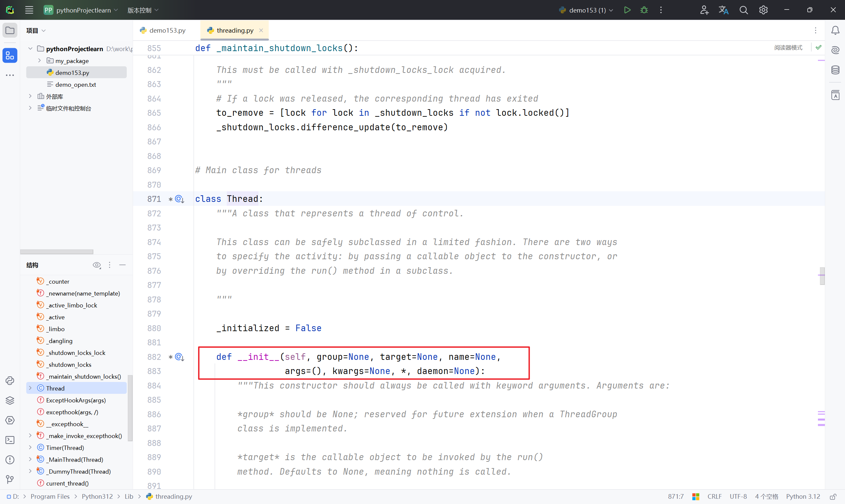Switch to demo153.py tab
845x504 pixels.
pyautogui.click(x=163, y=31)
